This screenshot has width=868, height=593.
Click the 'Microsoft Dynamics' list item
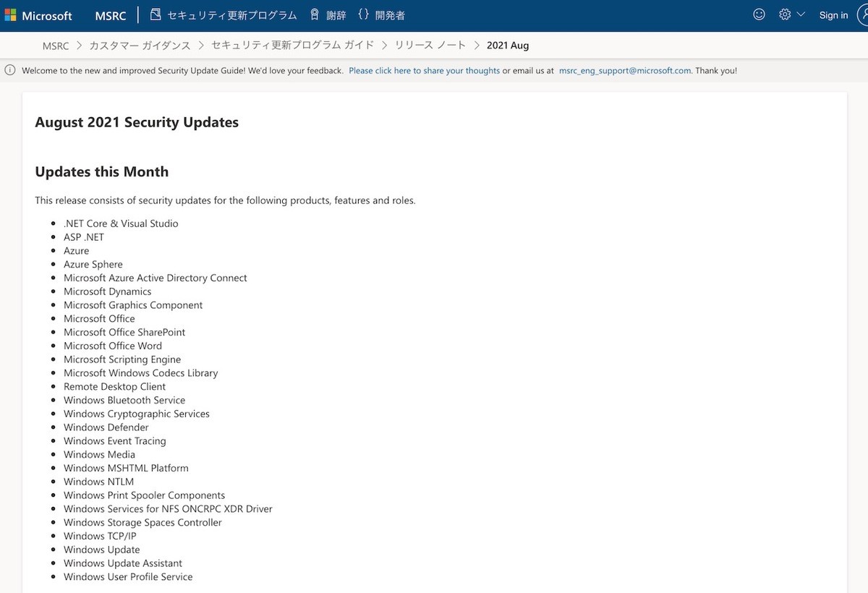tap(108, 291)
